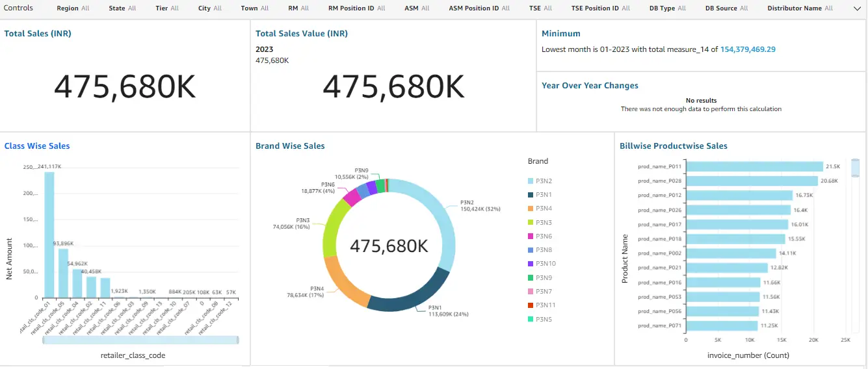Screen dimensions: 868x369
Task: Open the RM filter dropdown
Action: (298, 8)
